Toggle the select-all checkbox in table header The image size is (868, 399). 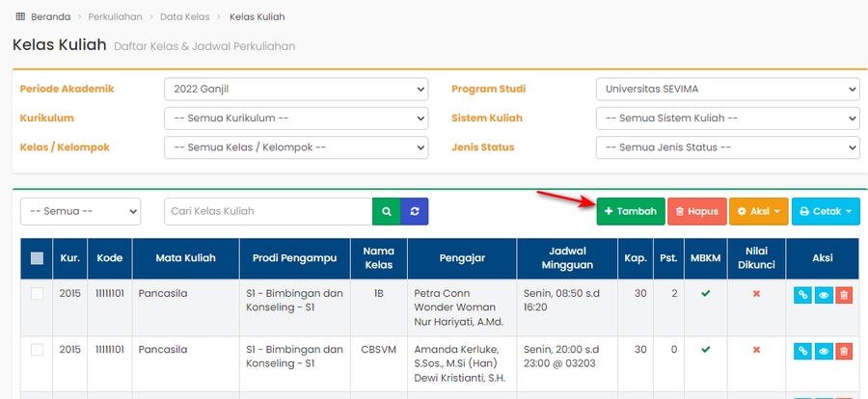[37, 258]
